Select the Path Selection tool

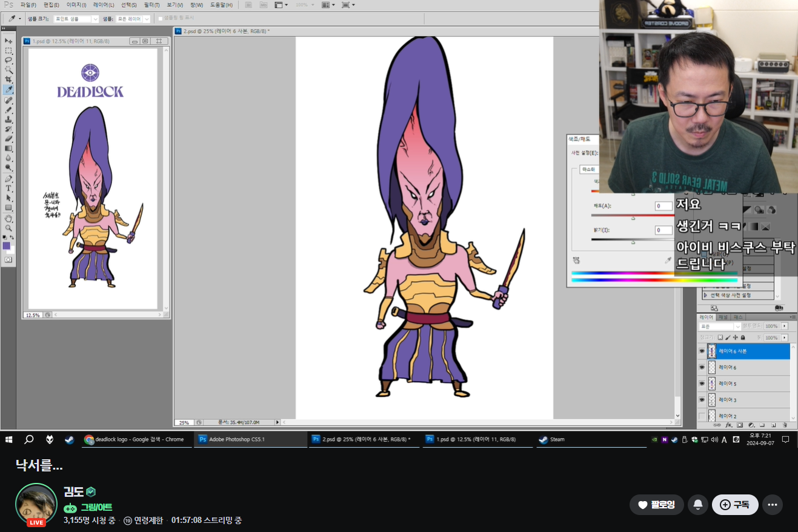(8, 198)
